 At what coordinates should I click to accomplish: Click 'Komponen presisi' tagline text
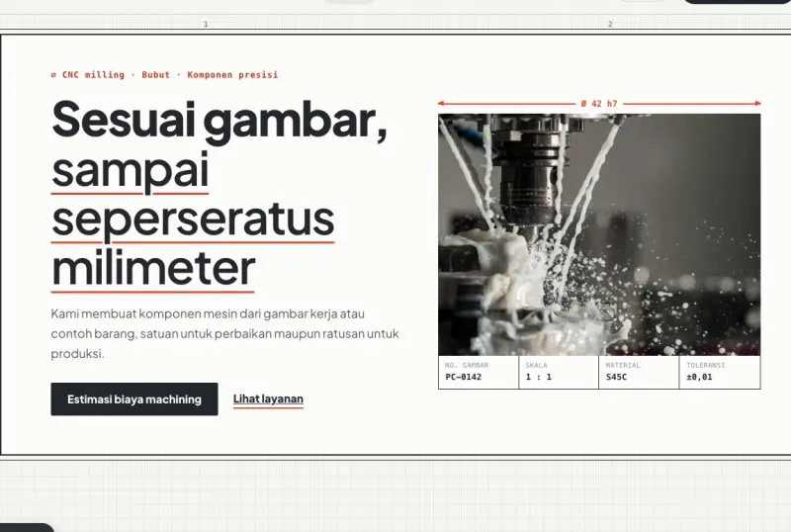pos(232,75)
